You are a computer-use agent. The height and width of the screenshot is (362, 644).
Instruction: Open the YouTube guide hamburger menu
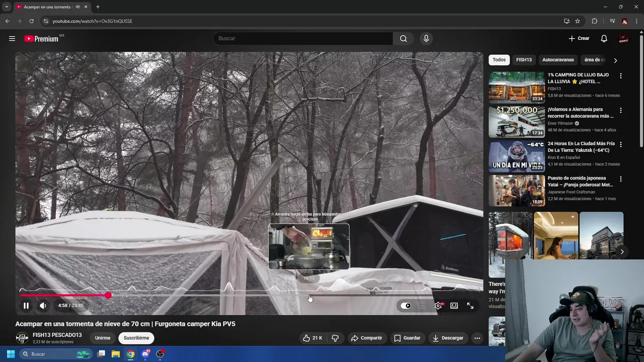click(12, 39)
